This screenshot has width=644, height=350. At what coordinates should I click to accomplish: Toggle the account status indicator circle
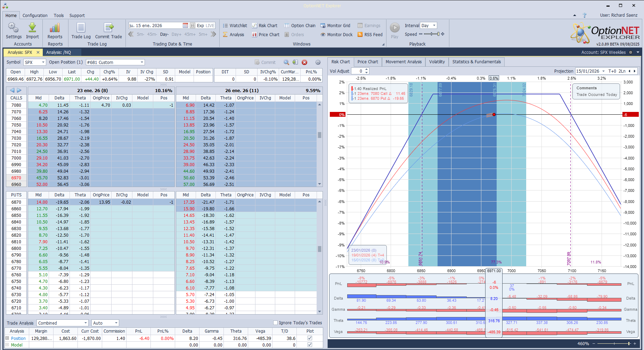click(630, 52)
